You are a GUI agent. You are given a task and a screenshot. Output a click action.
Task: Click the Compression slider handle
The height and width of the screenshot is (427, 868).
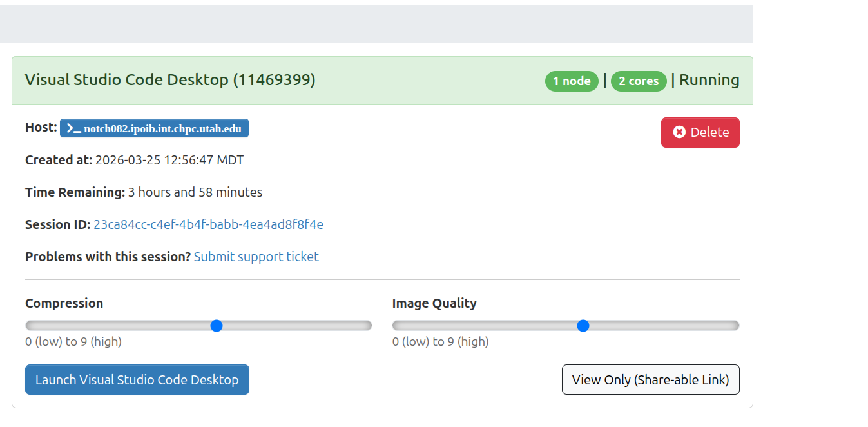coord(217,326)
